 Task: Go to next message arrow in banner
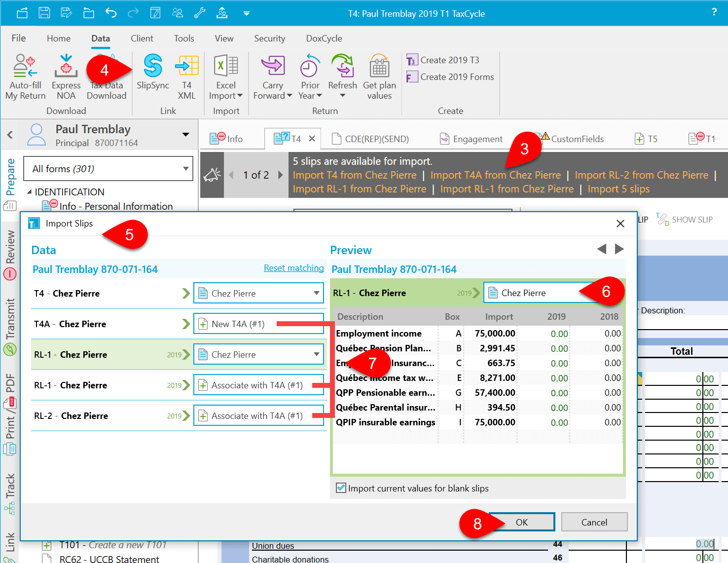coord(281,175)
